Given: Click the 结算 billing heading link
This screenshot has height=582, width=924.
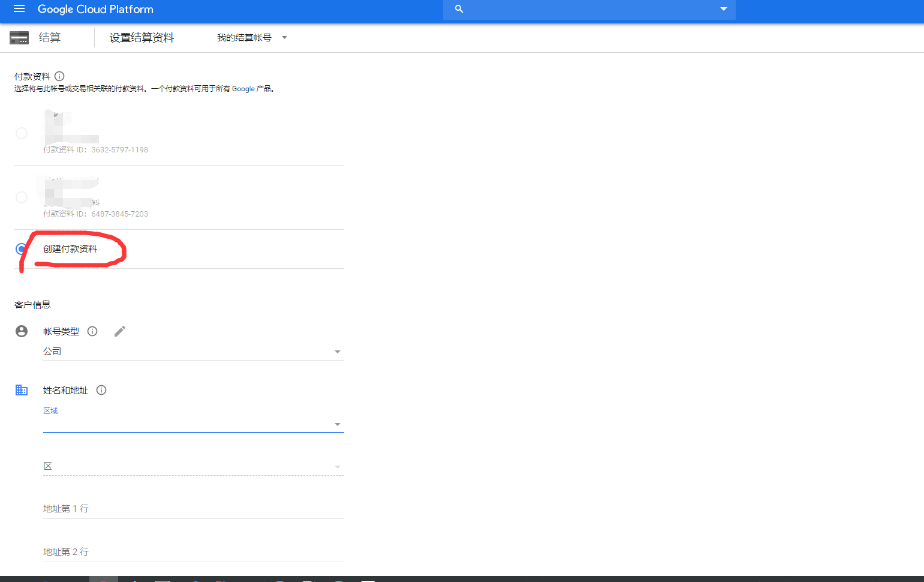Looking at the screenshot, I should click(x=49, y=38).
